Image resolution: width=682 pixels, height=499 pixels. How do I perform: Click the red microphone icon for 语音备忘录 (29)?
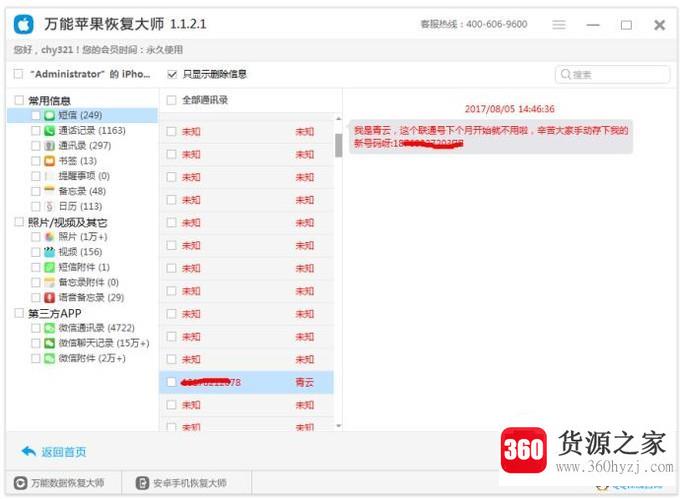click(50, 298)
